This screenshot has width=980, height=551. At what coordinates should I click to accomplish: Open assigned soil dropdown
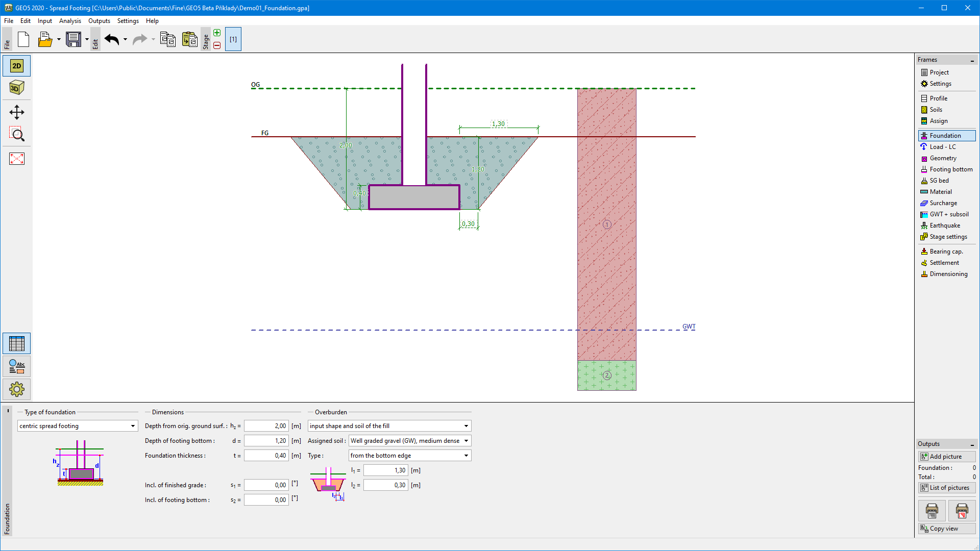point(410,441)
